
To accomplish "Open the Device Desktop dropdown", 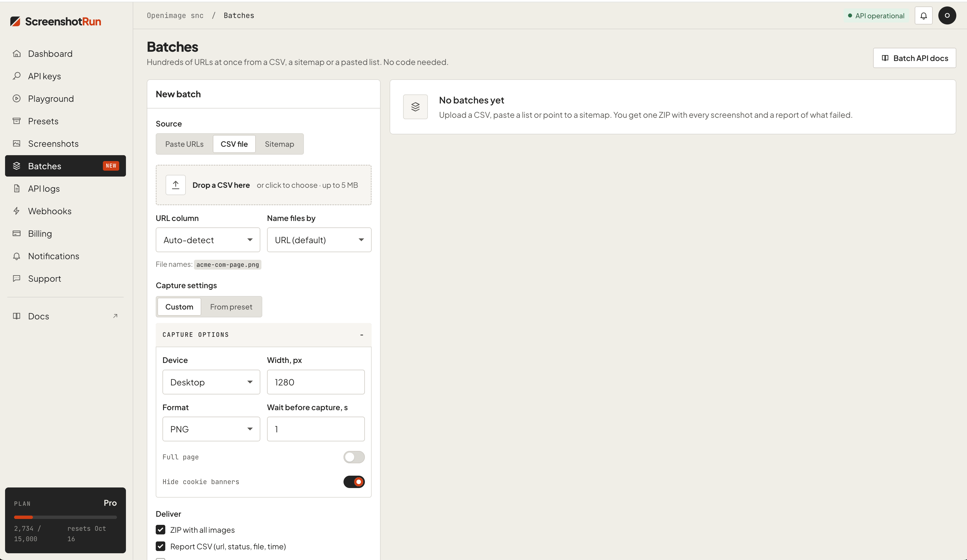I will 211,382.
